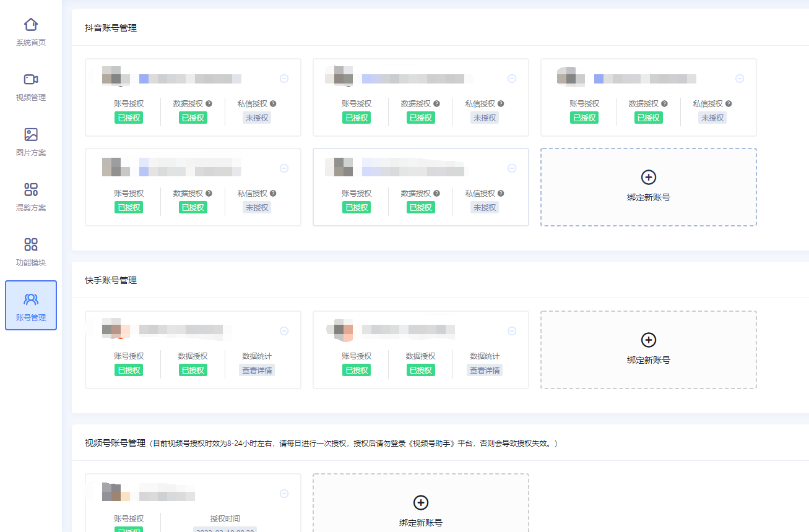Screen dimensions: 809x532
Task: Show 数据授权 help on second top-row Douyin card
Action: (x=436, y=104)
